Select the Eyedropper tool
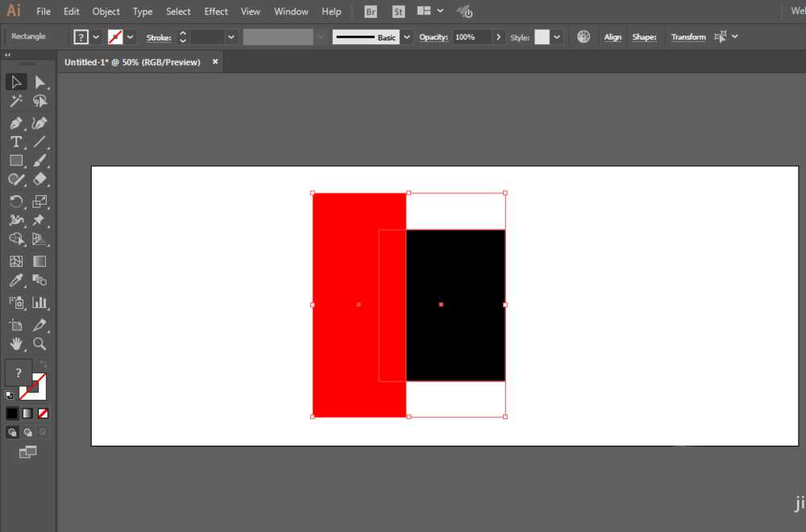The image size is (806, 532). point(16,281)
